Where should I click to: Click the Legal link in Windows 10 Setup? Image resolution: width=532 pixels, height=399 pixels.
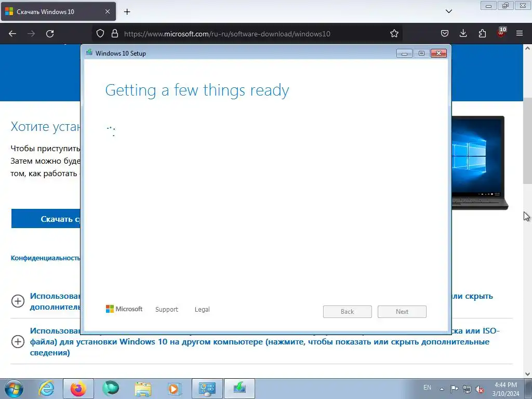tap(202, 310)
